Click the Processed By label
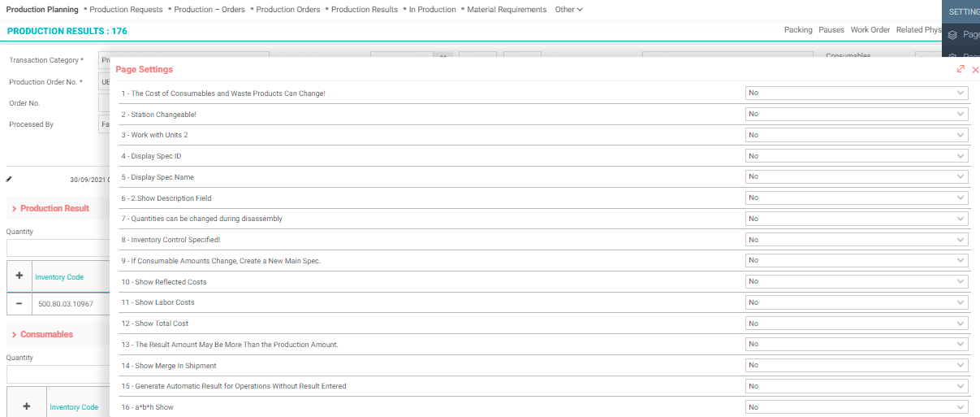This screenshot has height=417, width=980. 31,124
